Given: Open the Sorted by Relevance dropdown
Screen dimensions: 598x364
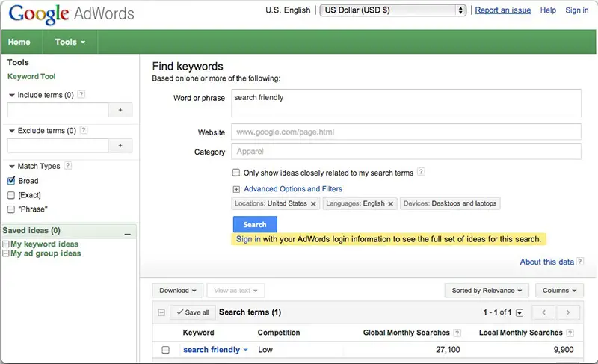Looking at the screenshot, I should (487, 291).
